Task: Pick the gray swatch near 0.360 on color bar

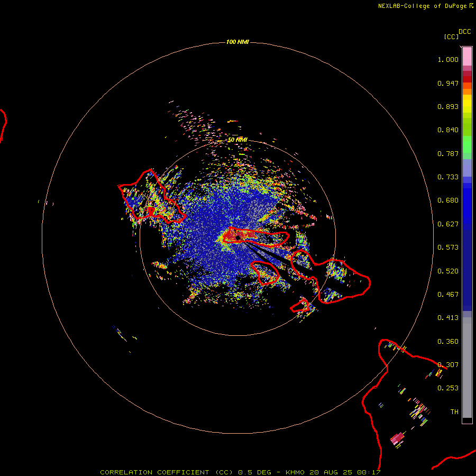Action: tap(467, 342)
